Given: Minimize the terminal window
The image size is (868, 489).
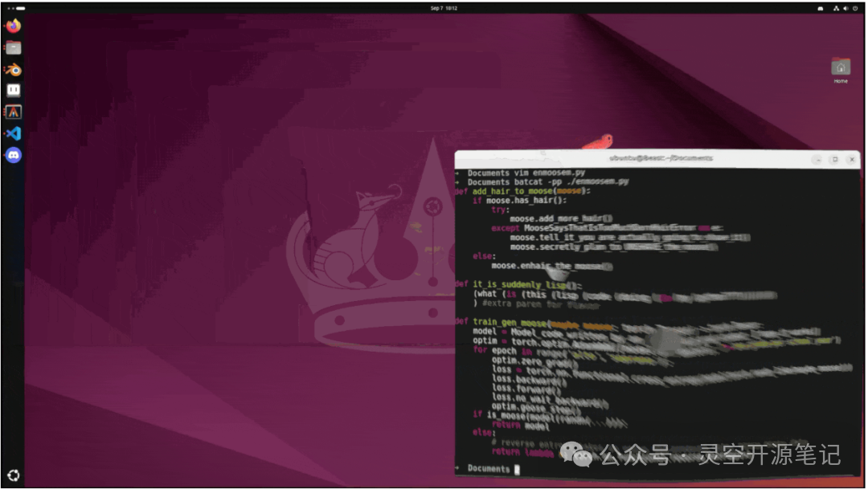Looking at the screenshot, I should (817, 160).
